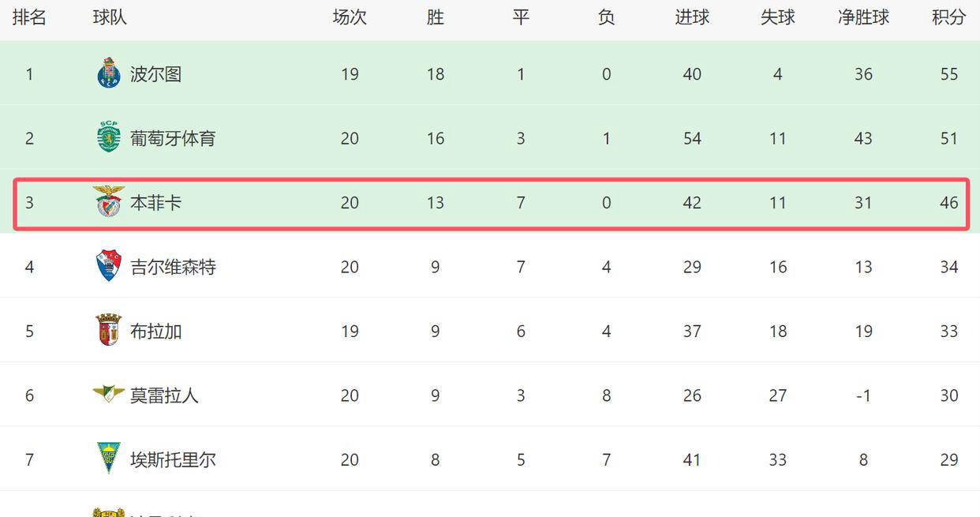Click the Braga club crest icon

(108, 330)
